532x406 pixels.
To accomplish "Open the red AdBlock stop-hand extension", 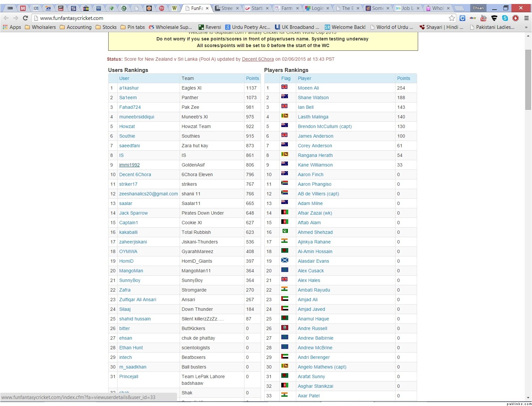I will point(515,18).
